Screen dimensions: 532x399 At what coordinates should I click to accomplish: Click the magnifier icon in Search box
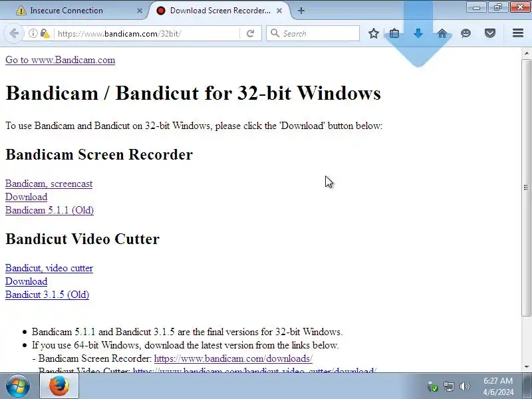coord(275,33)
